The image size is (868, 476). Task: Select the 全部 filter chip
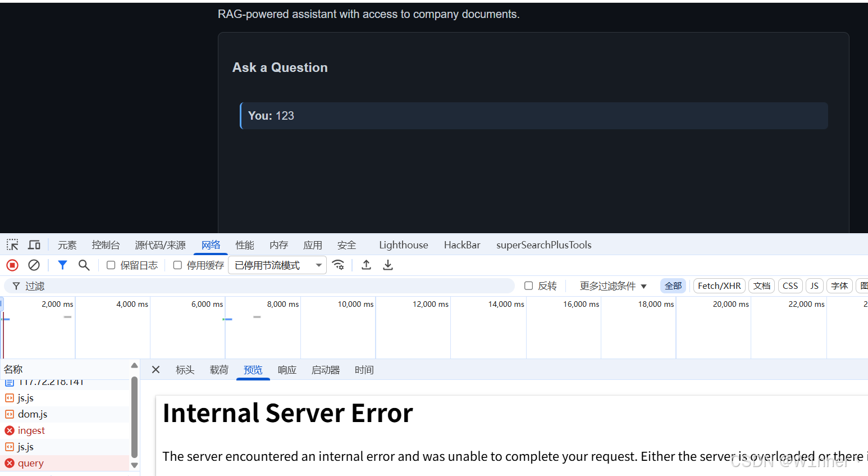(673, 286)
